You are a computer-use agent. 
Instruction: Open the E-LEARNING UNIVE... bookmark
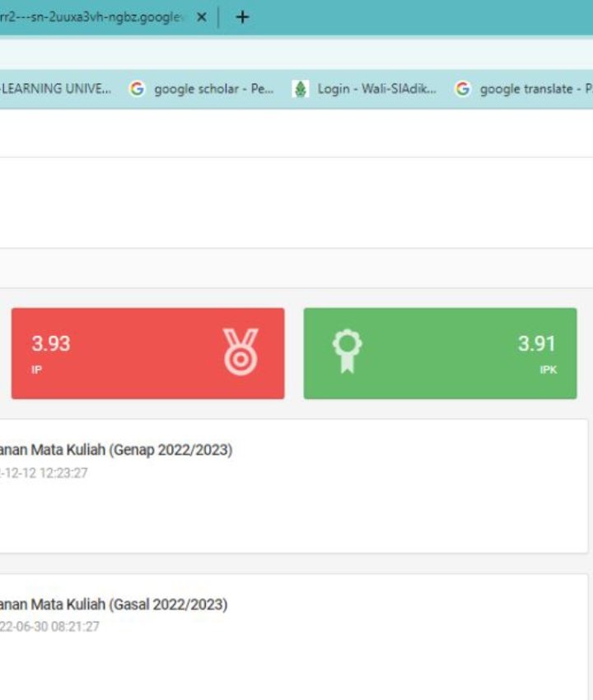[x=56, y=88]
